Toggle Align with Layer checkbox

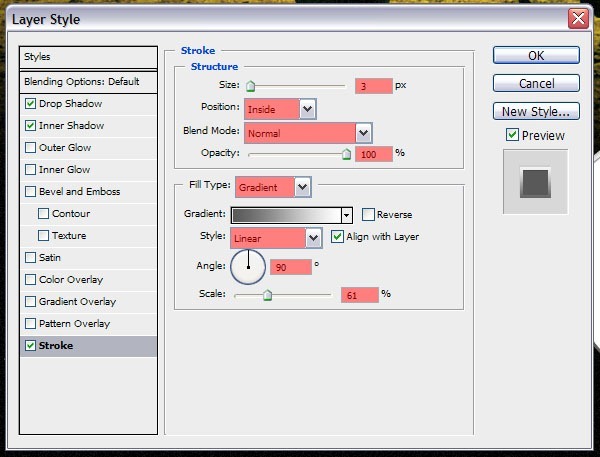point(336,237)
